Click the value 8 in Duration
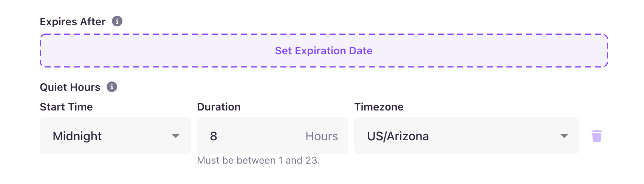Viewport: 644px width, 184px height. 214,136
